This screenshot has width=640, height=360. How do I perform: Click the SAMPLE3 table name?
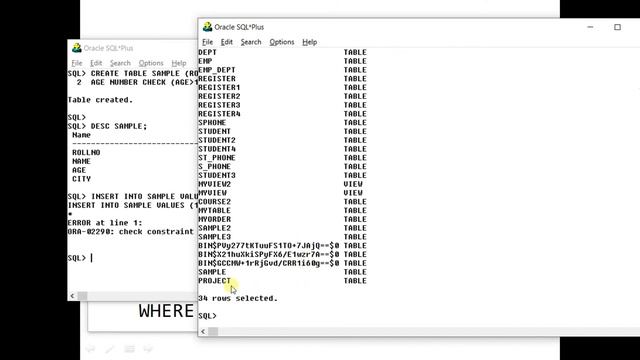215,237
